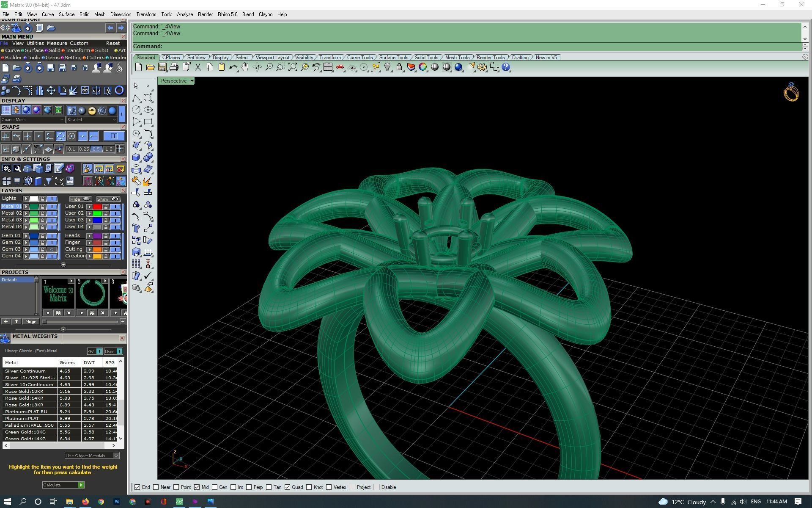This screenshot has height=508, width=812.
Task: Expand the Heads layer arrow
Action: tap(89, 236)
